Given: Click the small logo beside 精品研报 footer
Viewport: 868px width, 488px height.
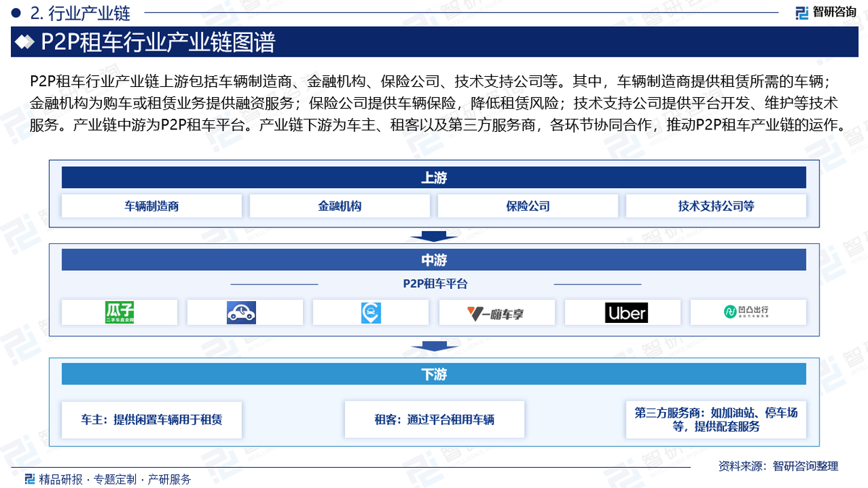Looking at the screenshot, I should tap(29, 479).
